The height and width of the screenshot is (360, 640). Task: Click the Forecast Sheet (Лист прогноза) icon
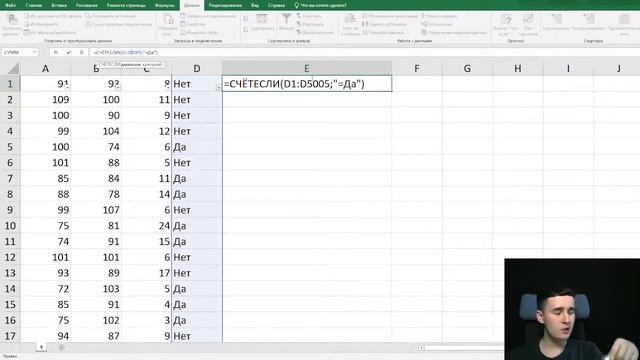pos(529,19)
